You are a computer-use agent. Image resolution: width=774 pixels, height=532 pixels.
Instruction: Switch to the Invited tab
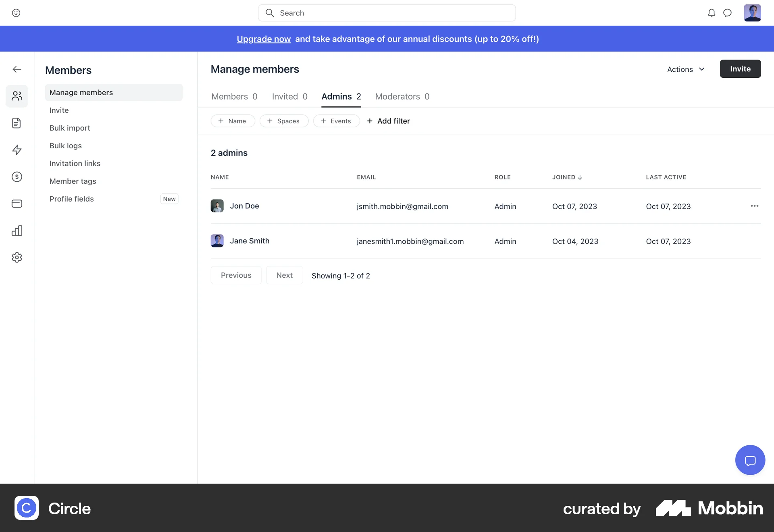tap(289, 96)
